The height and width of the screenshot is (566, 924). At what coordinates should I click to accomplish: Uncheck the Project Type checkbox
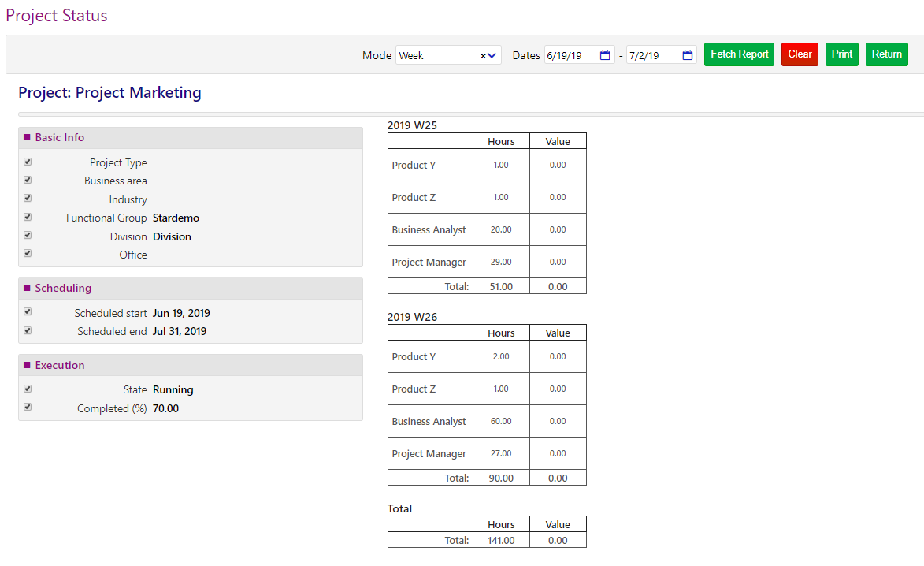click(x=27, y=161)
